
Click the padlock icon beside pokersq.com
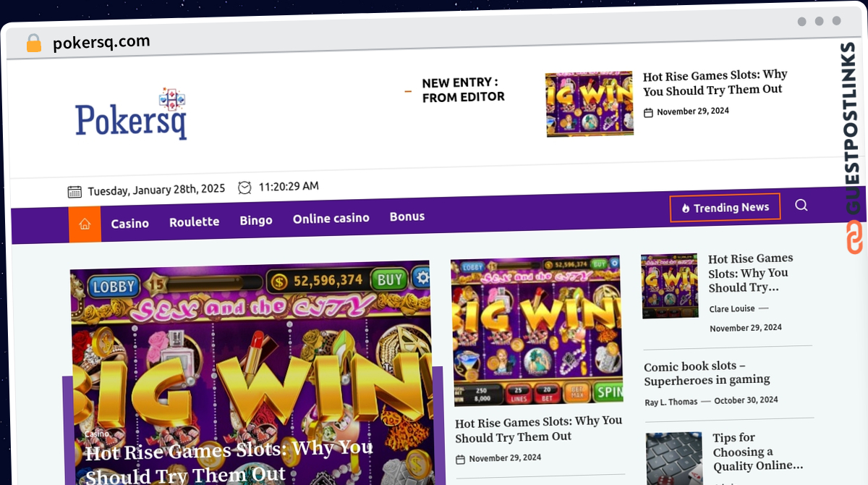(x=34, y=43)
